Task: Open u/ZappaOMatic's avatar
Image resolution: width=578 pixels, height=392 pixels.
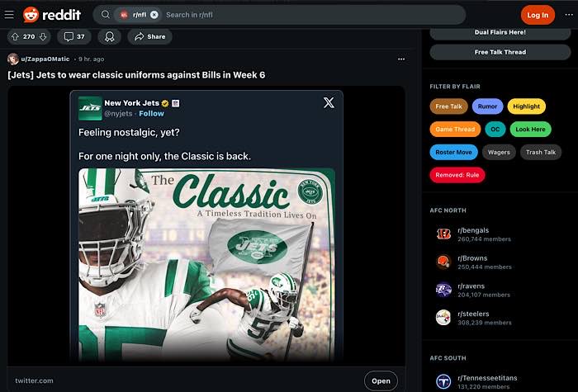Action: click(x=13, y=59)
